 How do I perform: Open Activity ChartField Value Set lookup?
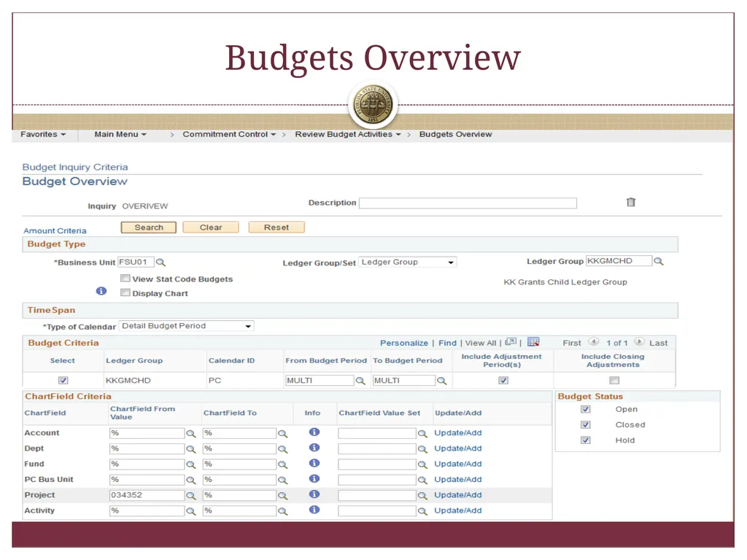tap(422, 511)
